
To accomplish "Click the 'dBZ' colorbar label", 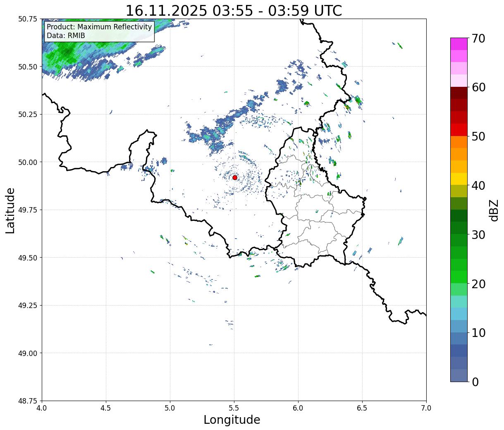I will point(494,210).
